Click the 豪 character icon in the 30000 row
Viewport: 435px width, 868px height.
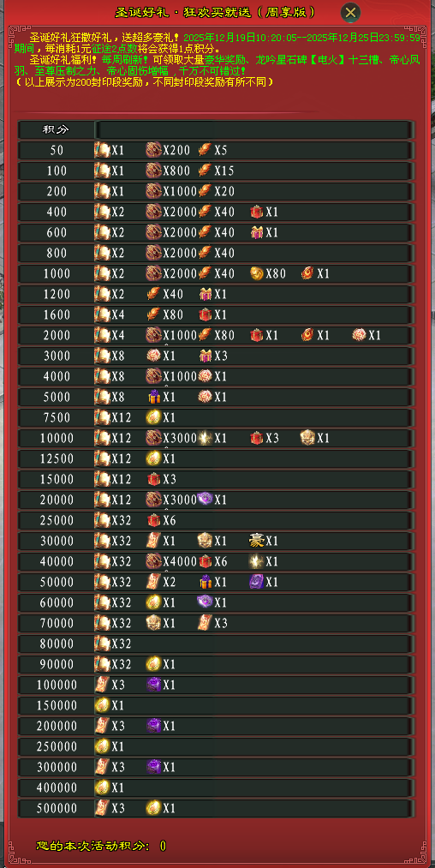pos(256,541)
